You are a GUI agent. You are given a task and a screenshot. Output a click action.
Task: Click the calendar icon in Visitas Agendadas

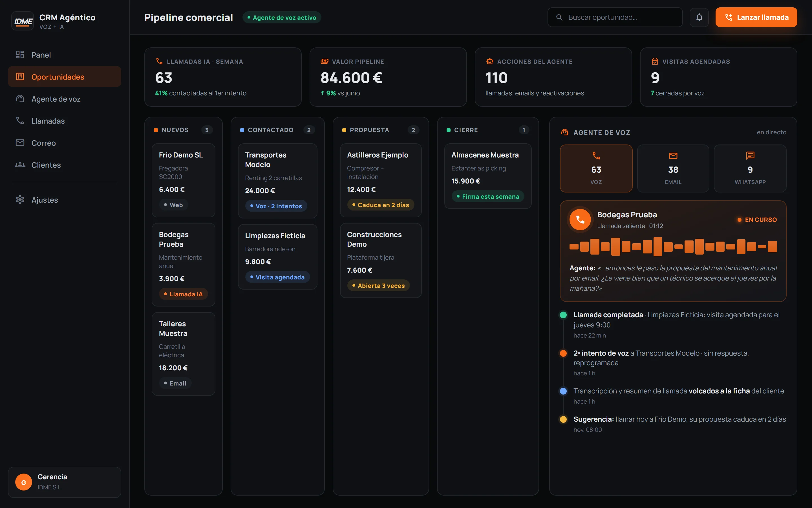point(655,61)
